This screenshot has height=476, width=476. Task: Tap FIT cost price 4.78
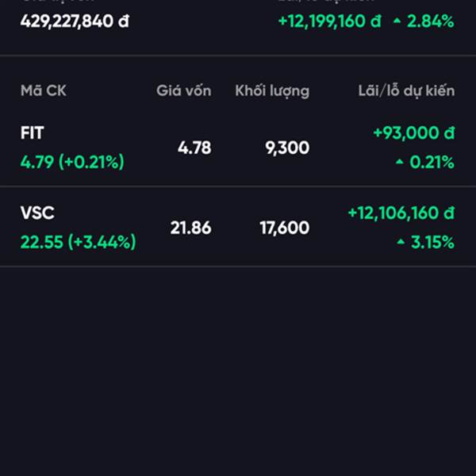point(194,148)
